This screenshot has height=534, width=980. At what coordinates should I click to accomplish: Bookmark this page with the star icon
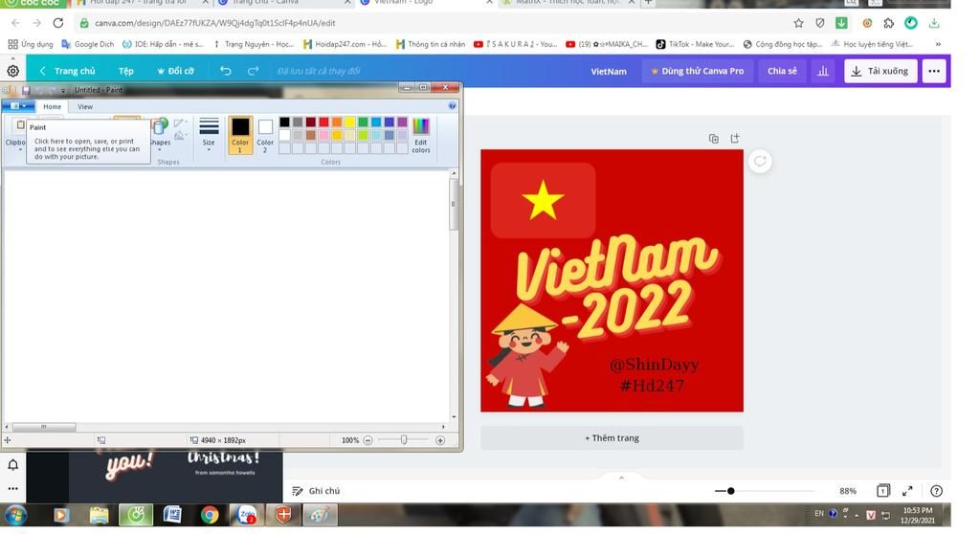(799, 23)
